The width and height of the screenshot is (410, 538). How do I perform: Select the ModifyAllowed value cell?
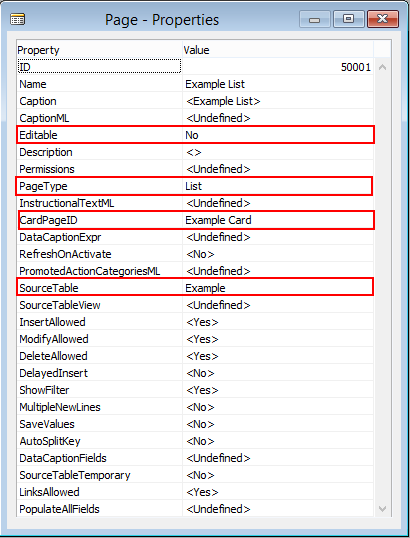click(x=278, y=339)
